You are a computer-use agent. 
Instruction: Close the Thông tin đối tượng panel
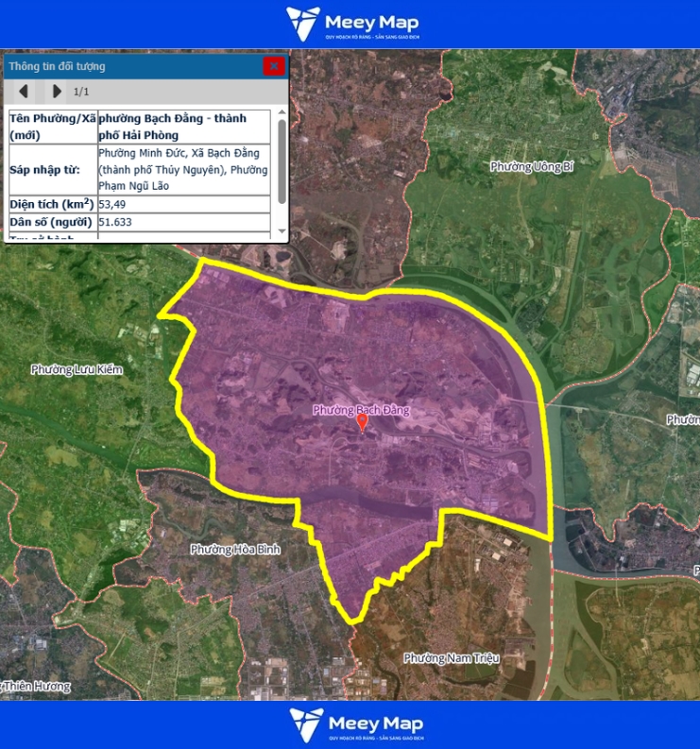(273, 66)
